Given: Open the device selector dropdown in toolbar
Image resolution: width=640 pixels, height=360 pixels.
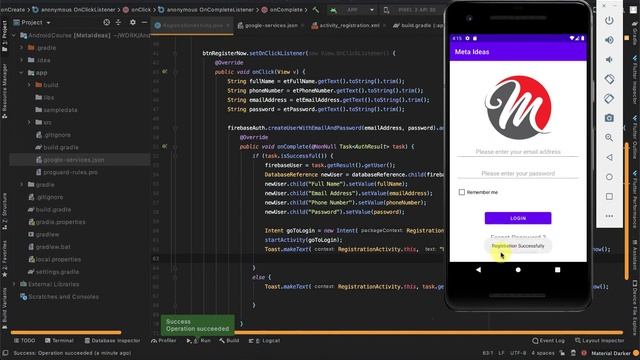Looking at the screenshot, I should [x=412, y=9].
